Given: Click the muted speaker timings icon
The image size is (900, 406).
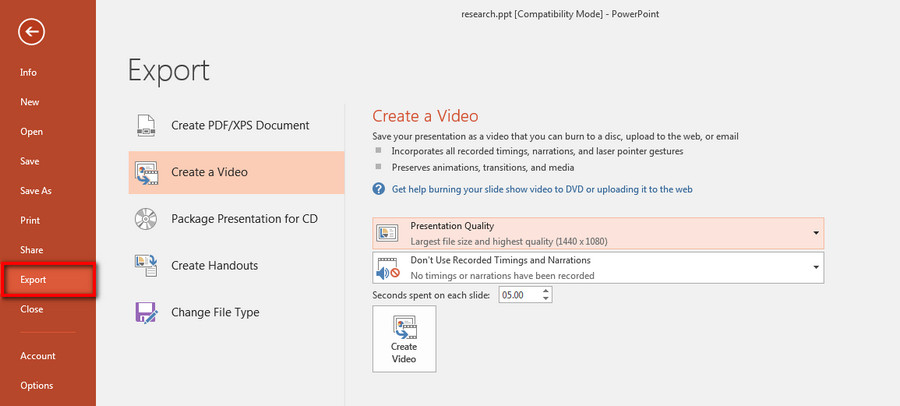Looking at the screenshot, I should click(x=387, y=268).
